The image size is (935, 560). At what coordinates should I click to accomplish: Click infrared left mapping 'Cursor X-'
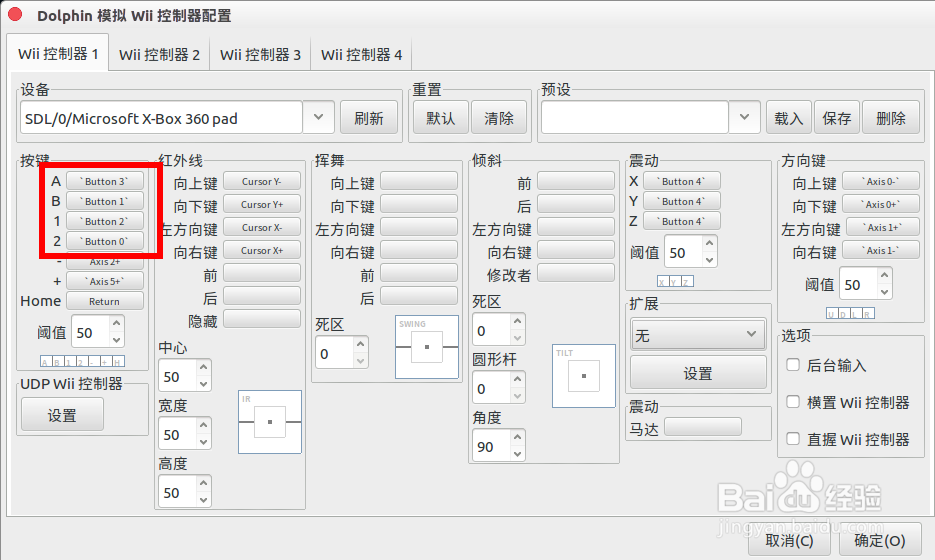coord(262,227)
